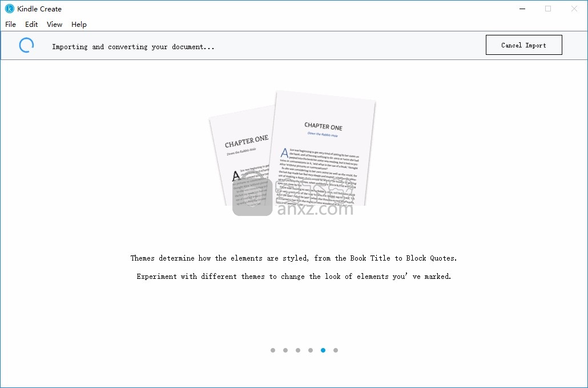Click the 'Experiment with different themes' tip text
Screen dimensions: 588x388
(293, 277)
